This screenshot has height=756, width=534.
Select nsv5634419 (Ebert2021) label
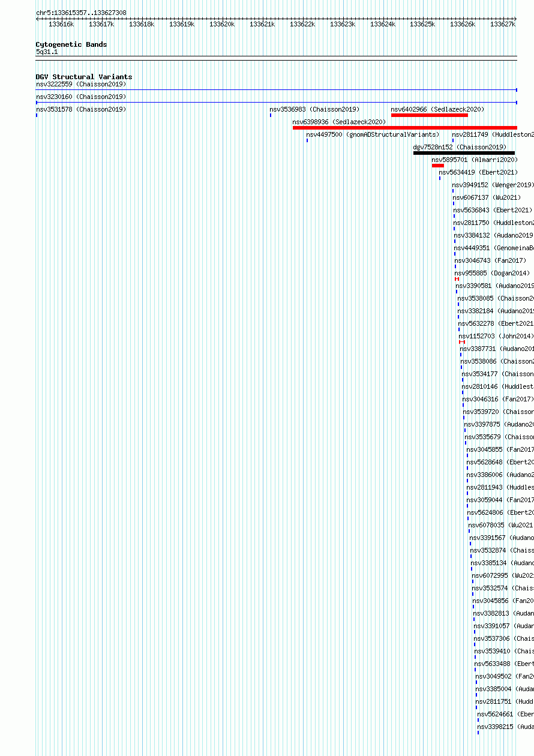478,172
